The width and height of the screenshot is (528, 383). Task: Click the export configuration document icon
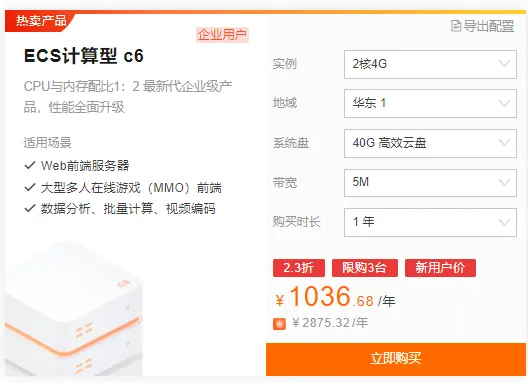pyautogui.click(x=456, y=26)
